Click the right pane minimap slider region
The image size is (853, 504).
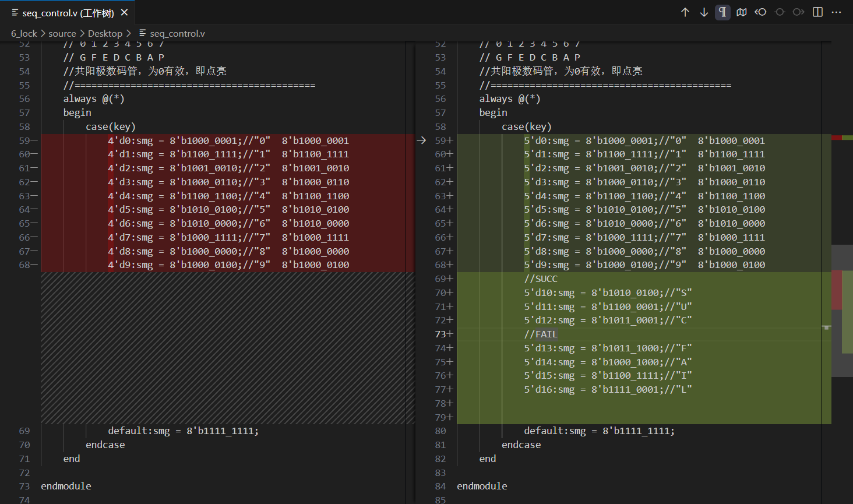click(842, 311)
